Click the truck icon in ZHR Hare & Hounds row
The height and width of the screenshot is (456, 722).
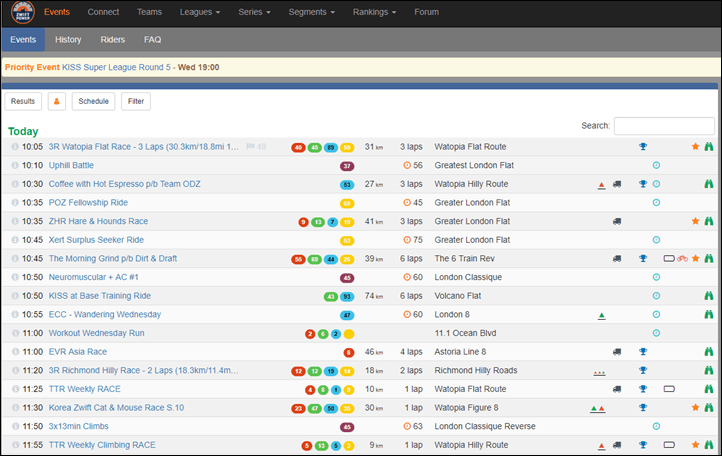point(617,221)
